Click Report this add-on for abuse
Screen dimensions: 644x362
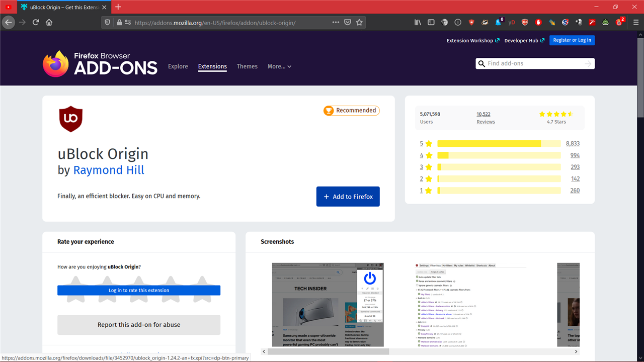pyautogui.click(x=139, y=325)
